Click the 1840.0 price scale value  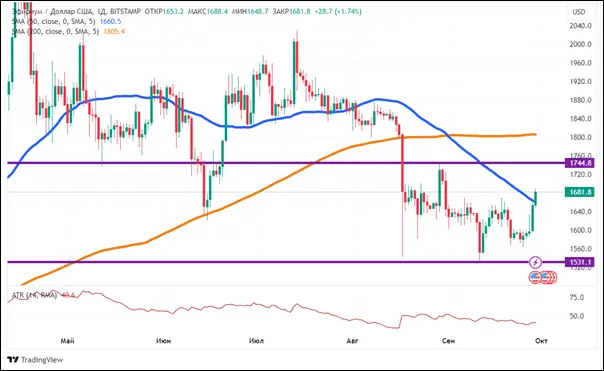coord(581,119)
